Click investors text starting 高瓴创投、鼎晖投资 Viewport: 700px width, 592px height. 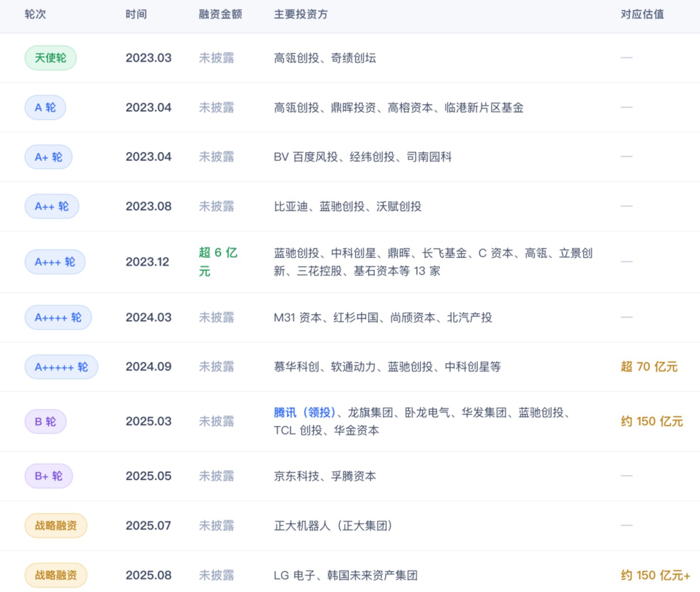pos(399,107)
